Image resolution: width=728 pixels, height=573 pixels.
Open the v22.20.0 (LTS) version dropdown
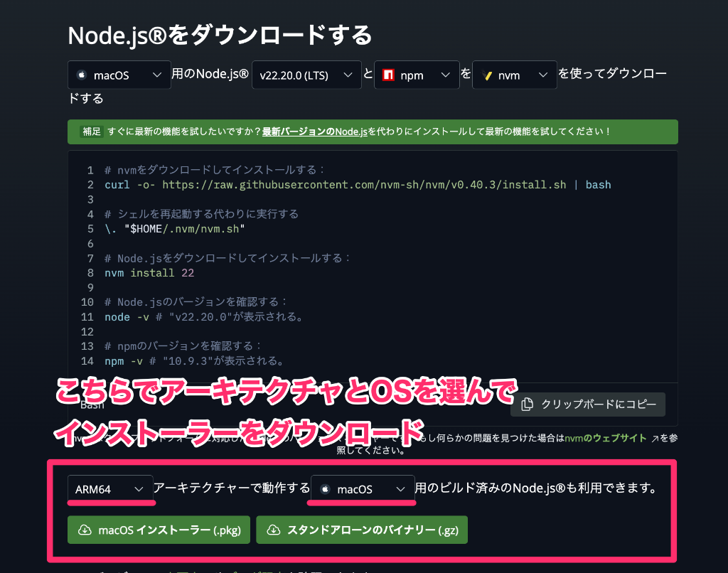(x=306, y=75)
